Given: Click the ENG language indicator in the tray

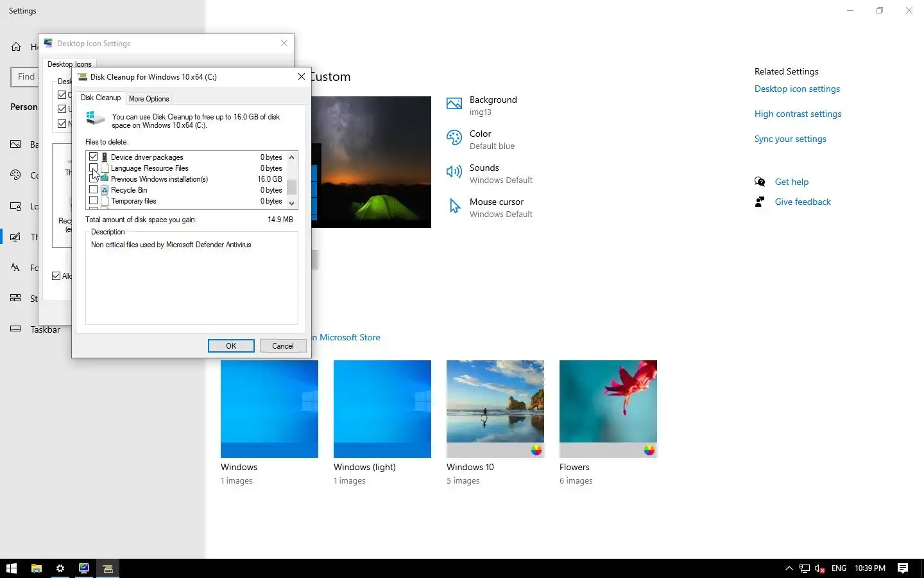Looking at the screenshot, I should pyautogui.click(x=839, y=568).
